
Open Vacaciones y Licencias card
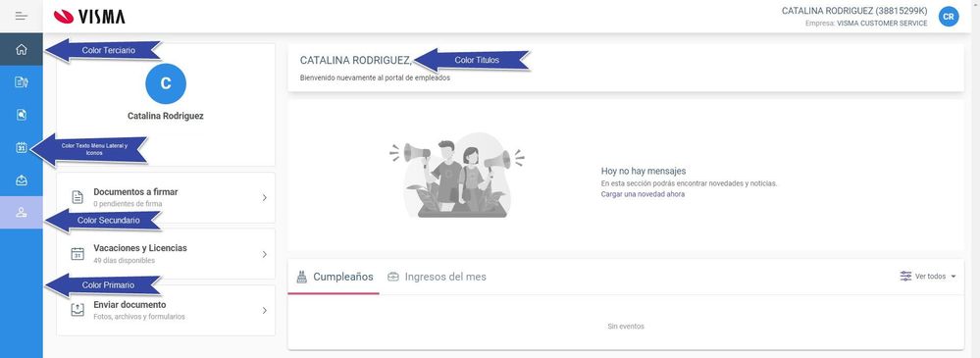click(x=166, y=254)
